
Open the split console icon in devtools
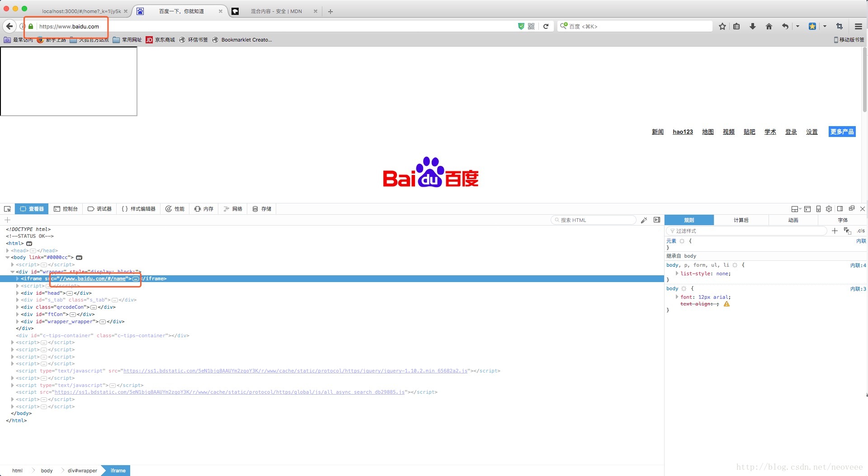coord(807,209)
